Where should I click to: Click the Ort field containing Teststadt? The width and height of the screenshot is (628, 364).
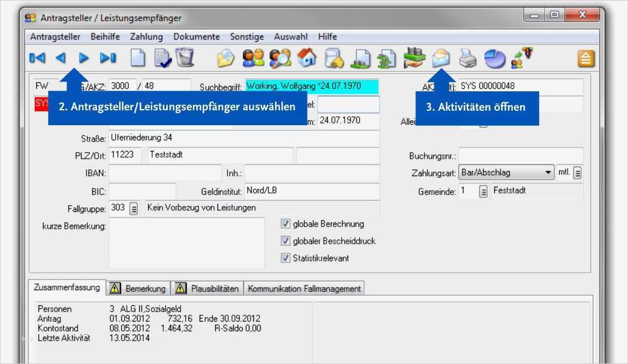[220, 155]
